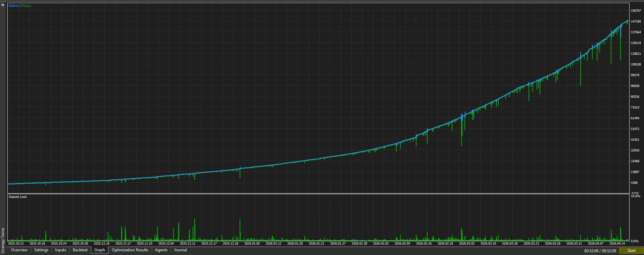
Task: Click the 42451 axis value
Action: coord(635,140)
